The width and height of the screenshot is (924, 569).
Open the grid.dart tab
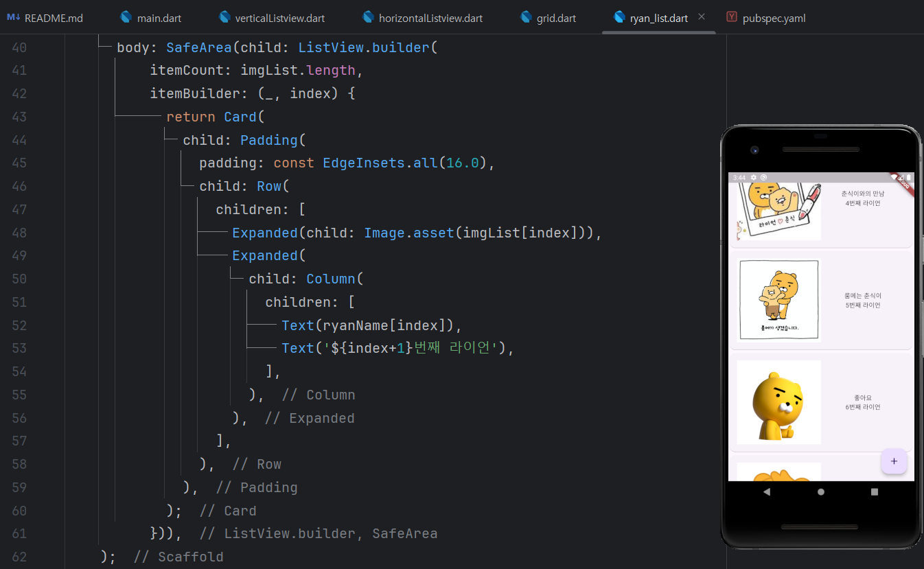548,18
